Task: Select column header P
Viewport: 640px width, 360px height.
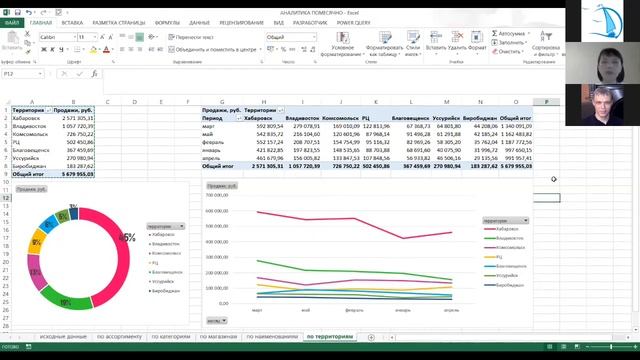Action: (x=547, y=102)
